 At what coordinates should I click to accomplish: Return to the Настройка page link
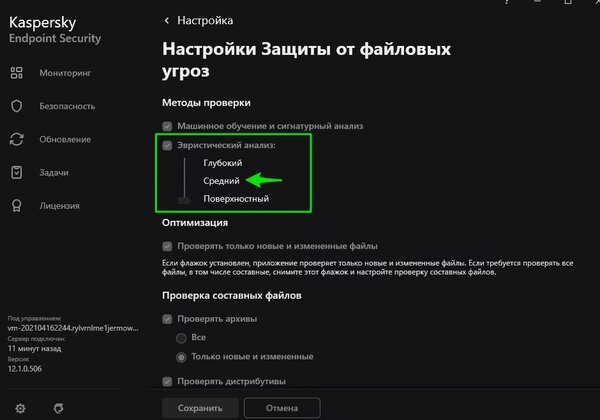point(205,20)
